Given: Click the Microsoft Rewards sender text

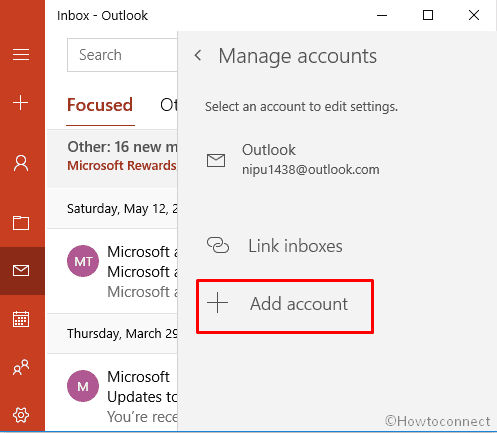Looking at the screenshot, I should click(122, 166).
